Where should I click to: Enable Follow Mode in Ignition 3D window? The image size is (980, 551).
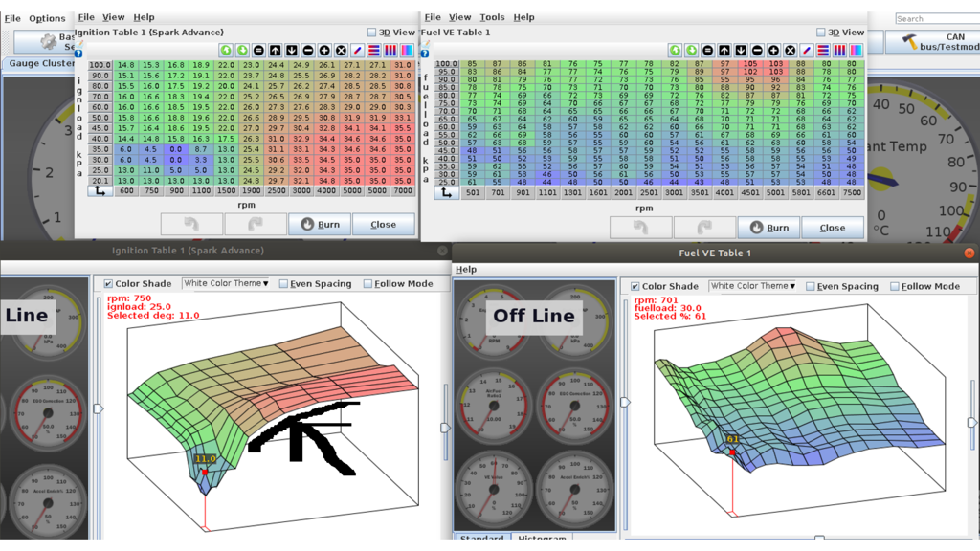pyautogui.click(x=367, y=284)
